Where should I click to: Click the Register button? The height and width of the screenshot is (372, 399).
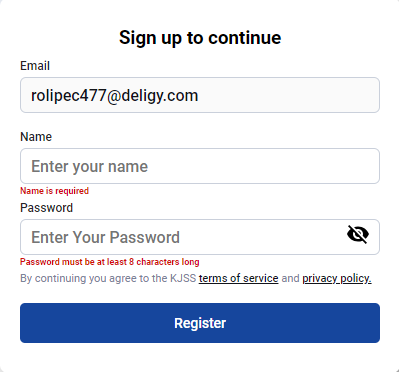click(x=200, y=323)
